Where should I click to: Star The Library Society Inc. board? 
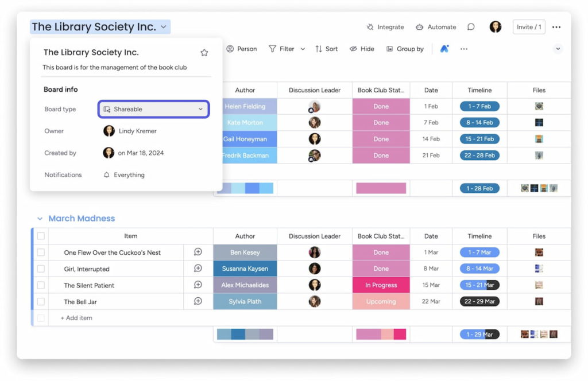pos(204,52)
